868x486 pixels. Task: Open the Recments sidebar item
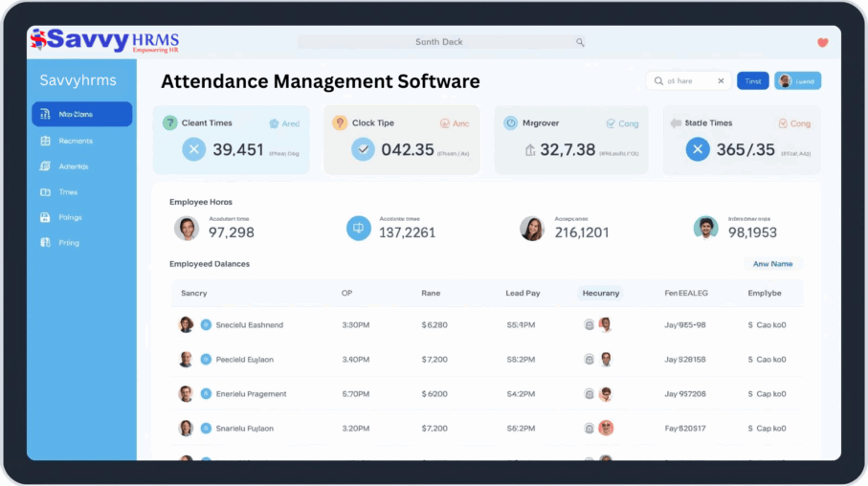coord(76,141)
